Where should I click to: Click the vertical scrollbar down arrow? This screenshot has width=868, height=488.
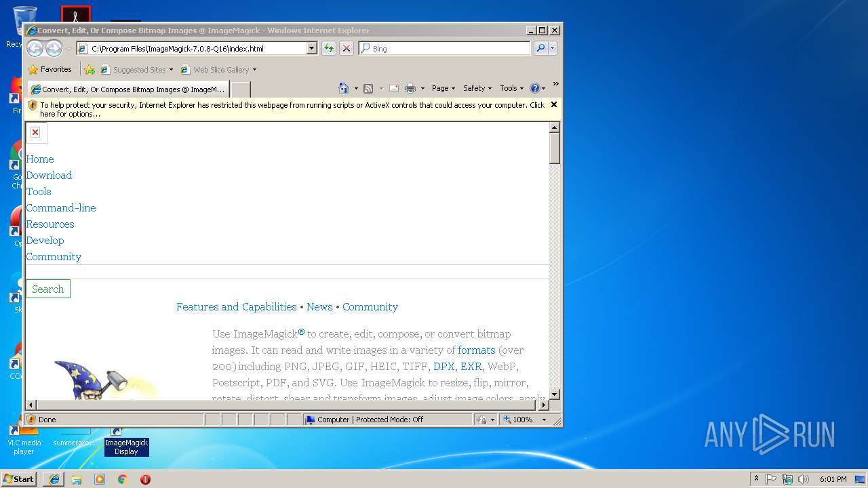pos(555,394)
